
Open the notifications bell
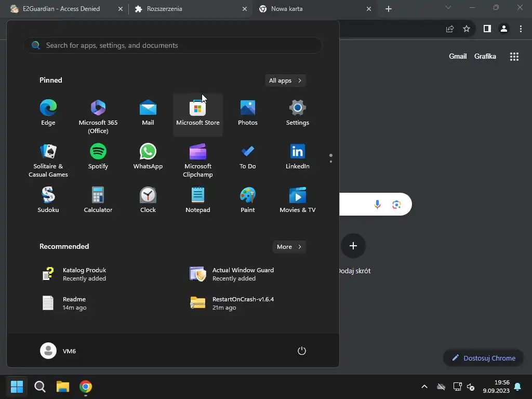[x=517, y=387]
